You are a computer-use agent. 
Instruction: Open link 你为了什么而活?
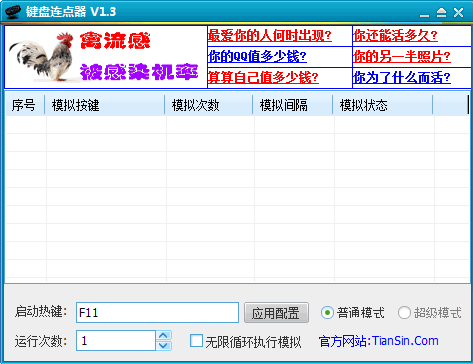click(x=402, y=77)
